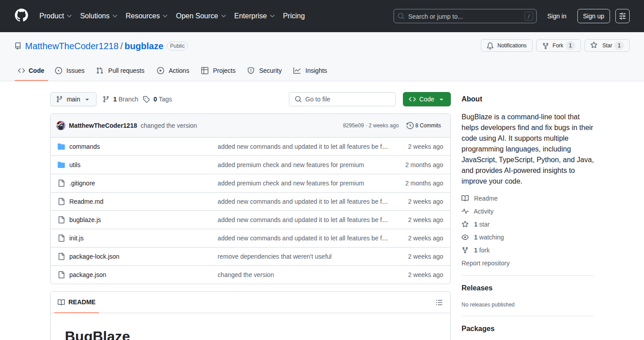Image resolution: width=644 pixels, height=340 pixels.
Task: Click the book icon next to Readme
Action: pyautogui.click(x=465, y=198)
